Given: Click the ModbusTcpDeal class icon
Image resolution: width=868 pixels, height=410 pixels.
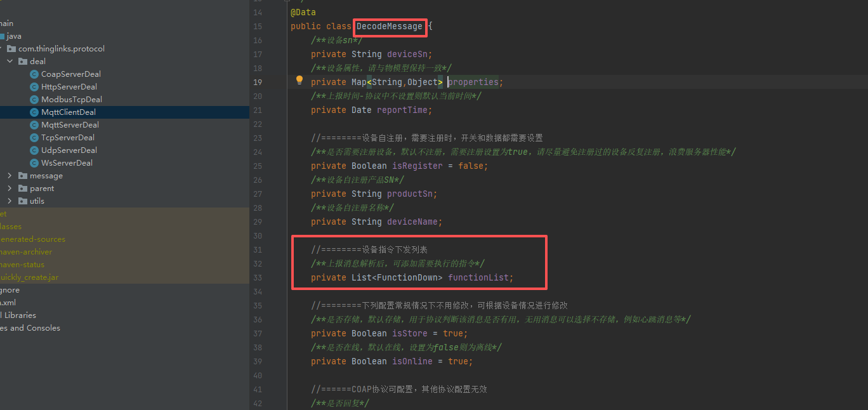Looking at the screenshot, I should [x=34, y=100].
